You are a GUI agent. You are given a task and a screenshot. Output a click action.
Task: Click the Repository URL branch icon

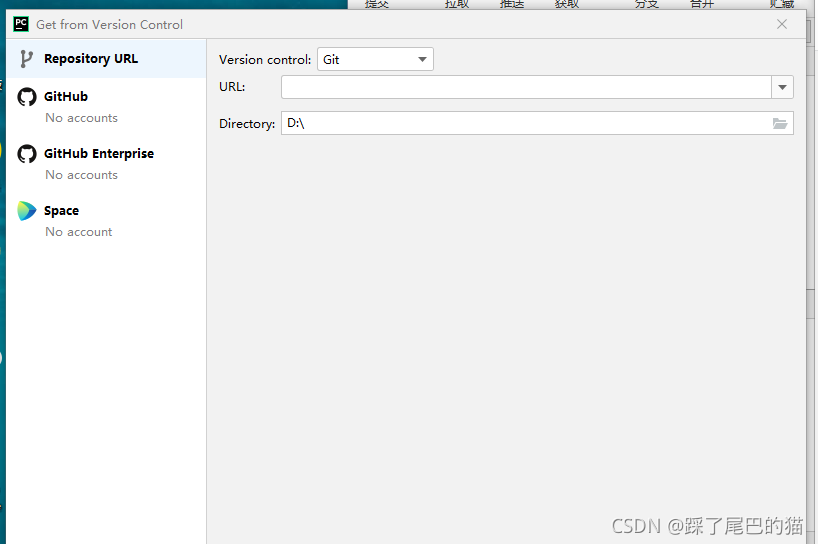tap(26, 59)
